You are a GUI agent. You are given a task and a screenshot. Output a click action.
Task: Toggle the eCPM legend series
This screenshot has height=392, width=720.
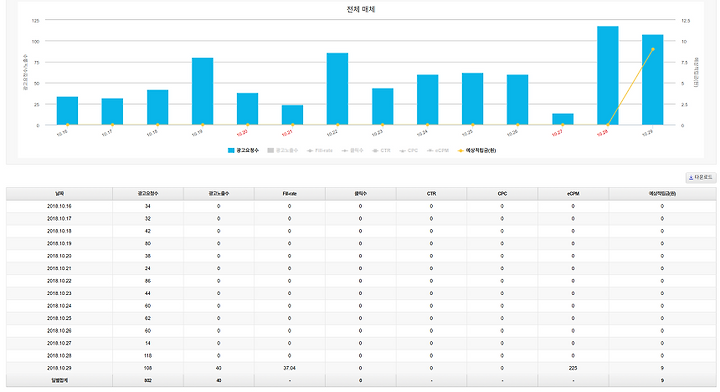click(x=438, y=150)
